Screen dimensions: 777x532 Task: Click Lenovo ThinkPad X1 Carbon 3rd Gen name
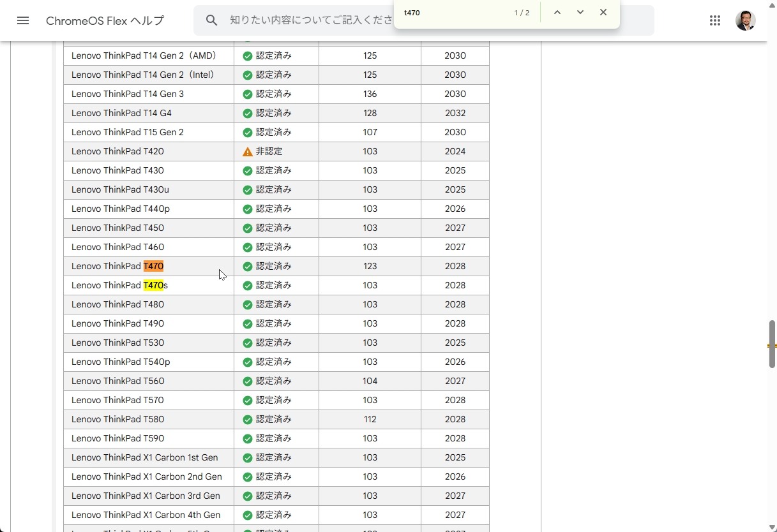(x=146, y=496)
